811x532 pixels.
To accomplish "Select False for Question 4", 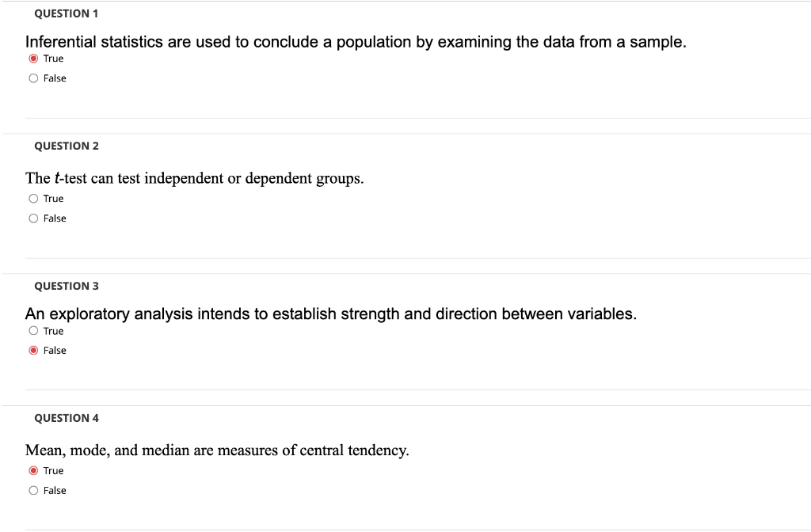I will click(x=34, y=490).
